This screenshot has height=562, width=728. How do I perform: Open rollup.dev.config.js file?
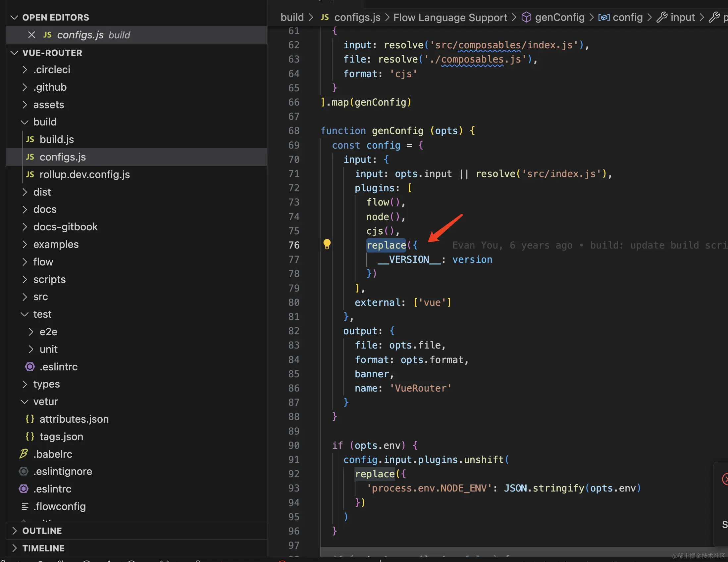(84, 174)
